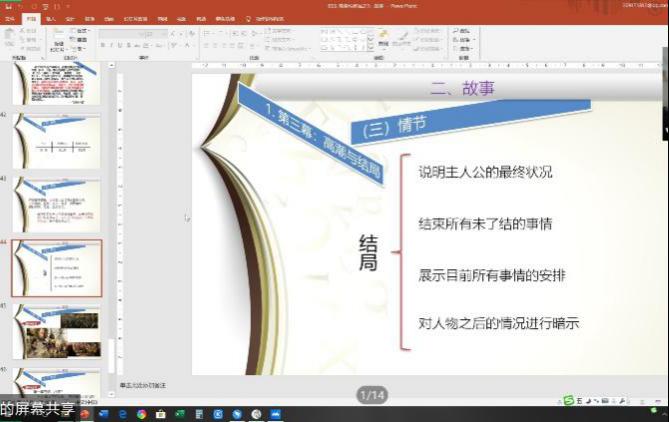Click the 单击此处添加备注 notes area
Image resolution: width=669 pixels, height=422 pixels.
pos(145,385)
